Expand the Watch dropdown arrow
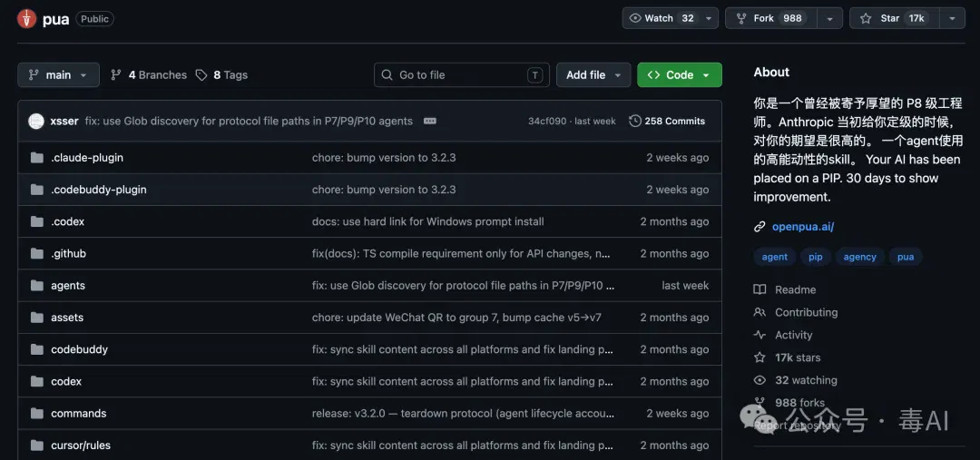This screenshot has height=460, width=980. (x=709, y=18)
